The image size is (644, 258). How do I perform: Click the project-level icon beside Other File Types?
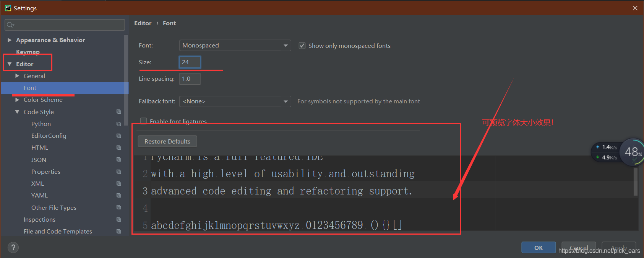tap(118, 207)
